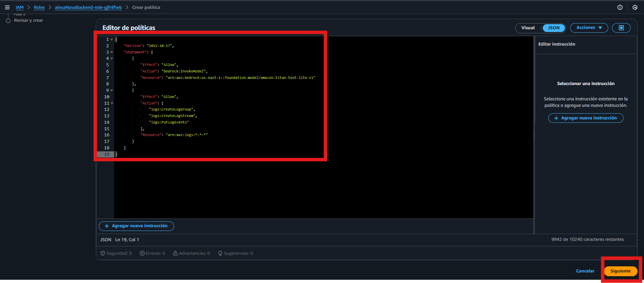Screen dimensions: 644x283
Task: Click Agregar nueva instrucción below the editor
Action: [x=136, y=226]
